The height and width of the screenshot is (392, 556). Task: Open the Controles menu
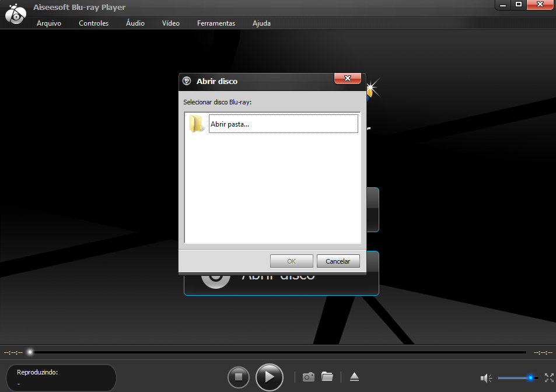coord(94,23)
